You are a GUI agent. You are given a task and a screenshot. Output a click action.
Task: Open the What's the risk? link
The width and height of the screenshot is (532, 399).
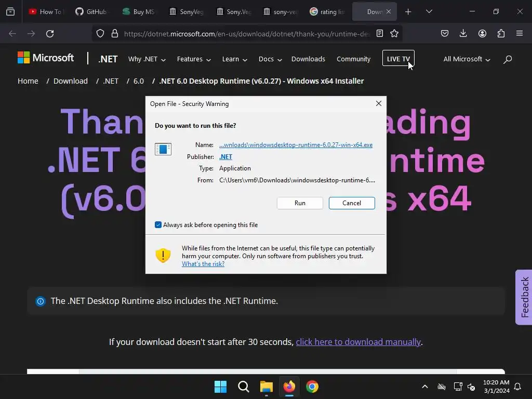coord(203,263)
